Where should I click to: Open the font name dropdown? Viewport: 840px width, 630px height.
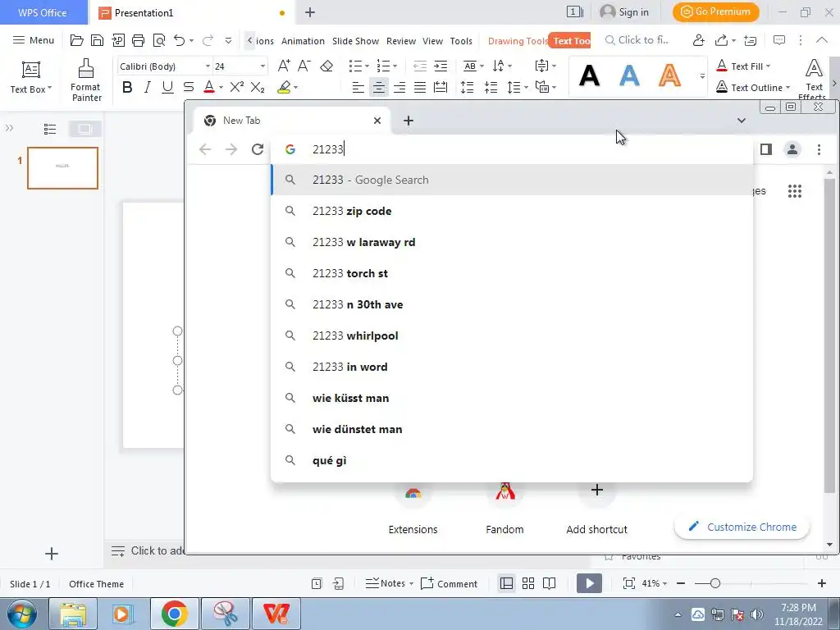click(208, 66)
